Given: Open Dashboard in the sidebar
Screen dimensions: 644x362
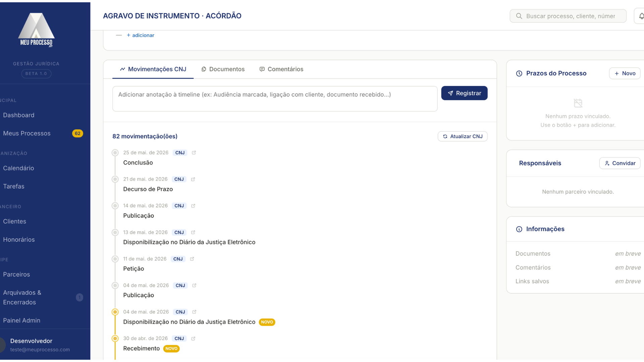Looking at the screenshot, I should point(19,115).
